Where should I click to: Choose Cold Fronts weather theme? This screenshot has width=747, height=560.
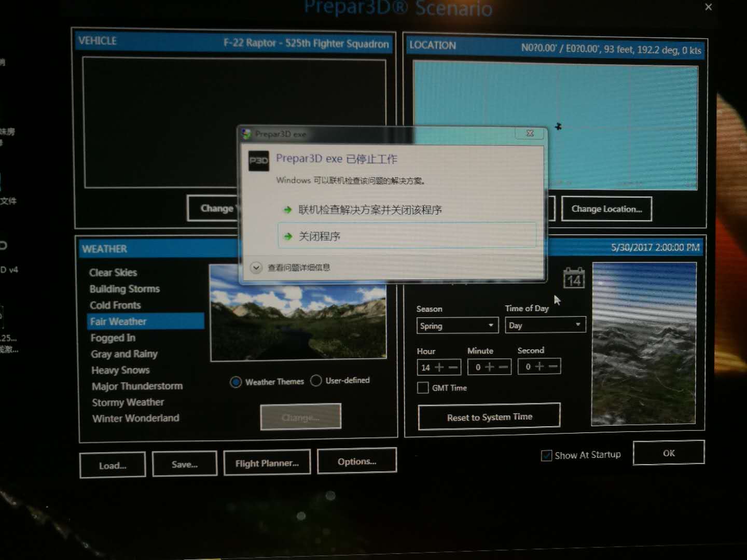click(115, 305)
